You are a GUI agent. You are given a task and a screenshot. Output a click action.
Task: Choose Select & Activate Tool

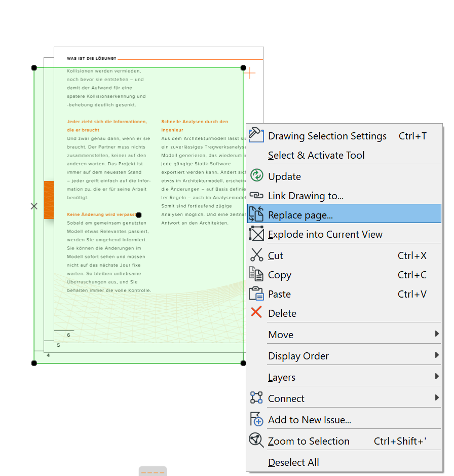click(x=344, y=155)
